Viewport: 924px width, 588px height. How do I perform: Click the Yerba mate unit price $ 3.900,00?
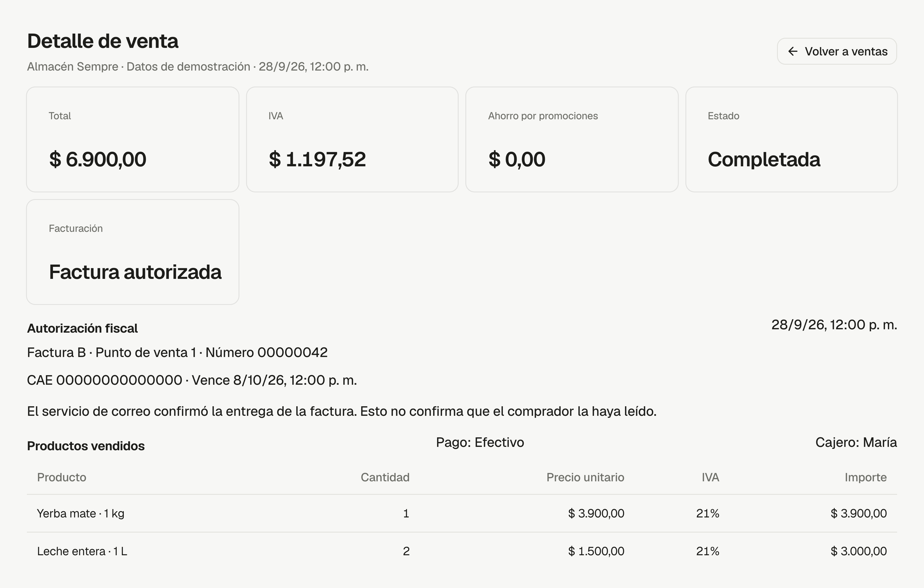(x=596, y=514)
